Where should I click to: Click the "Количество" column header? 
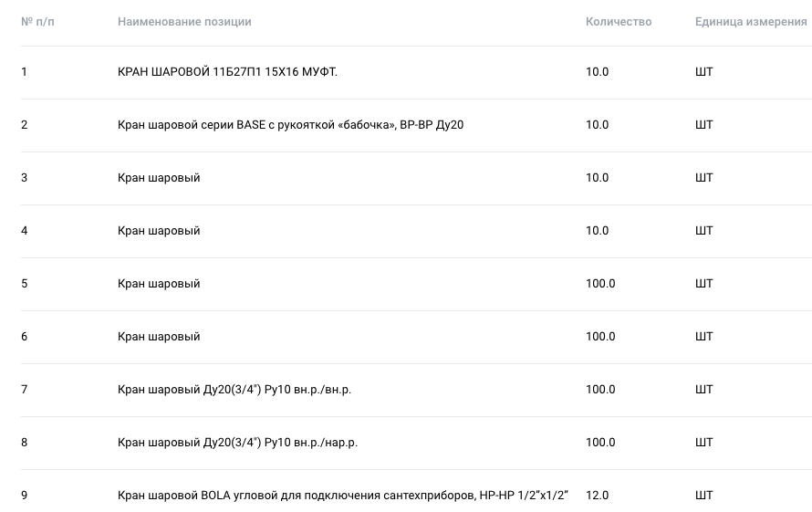point(619,22)
